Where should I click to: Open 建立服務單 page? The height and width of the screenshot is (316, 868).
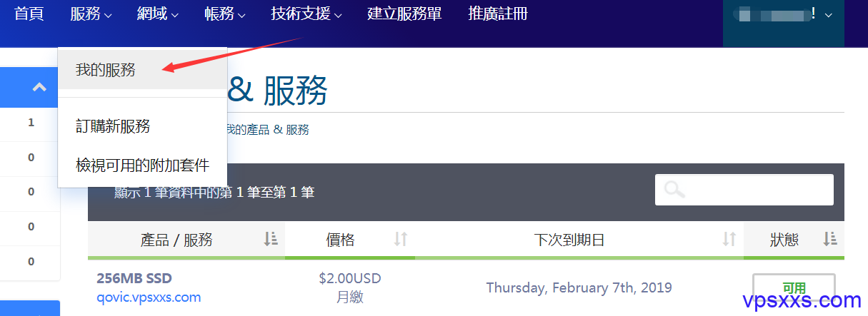[x=404, y=14]
